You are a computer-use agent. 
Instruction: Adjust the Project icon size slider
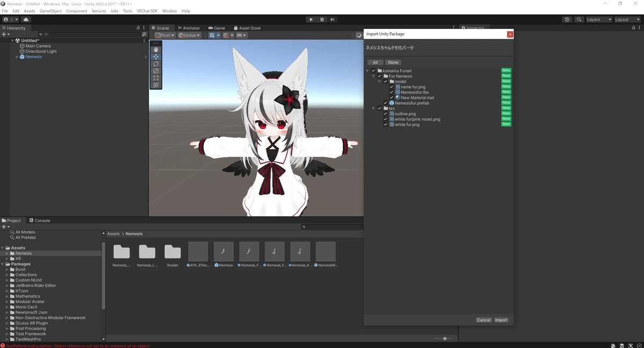(444, 338)
